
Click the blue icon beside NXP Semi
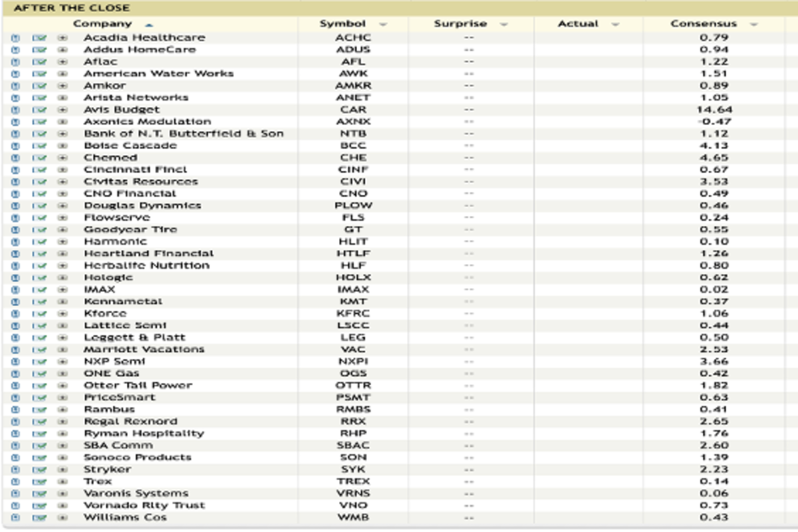click(15, 361)
